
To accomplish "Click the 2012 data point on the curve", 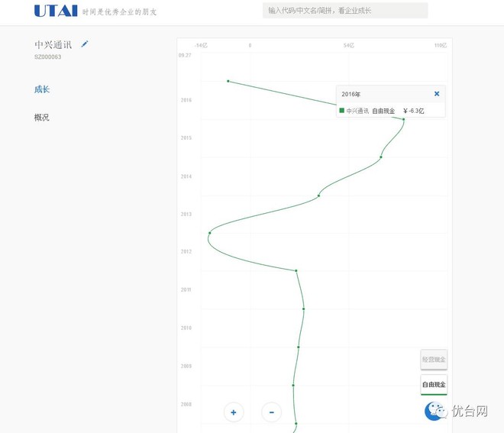I will (x=296, y=271).
